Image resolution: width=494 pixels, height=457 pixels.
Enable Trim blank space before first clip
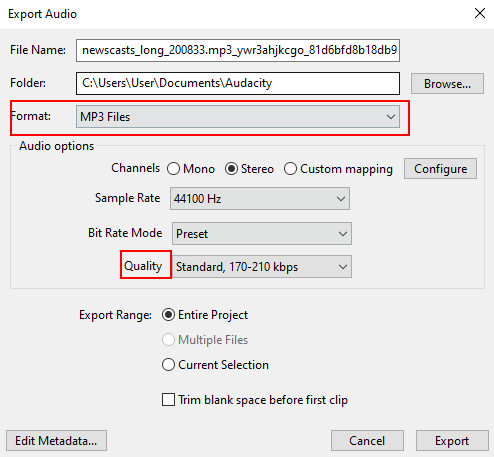255,400
